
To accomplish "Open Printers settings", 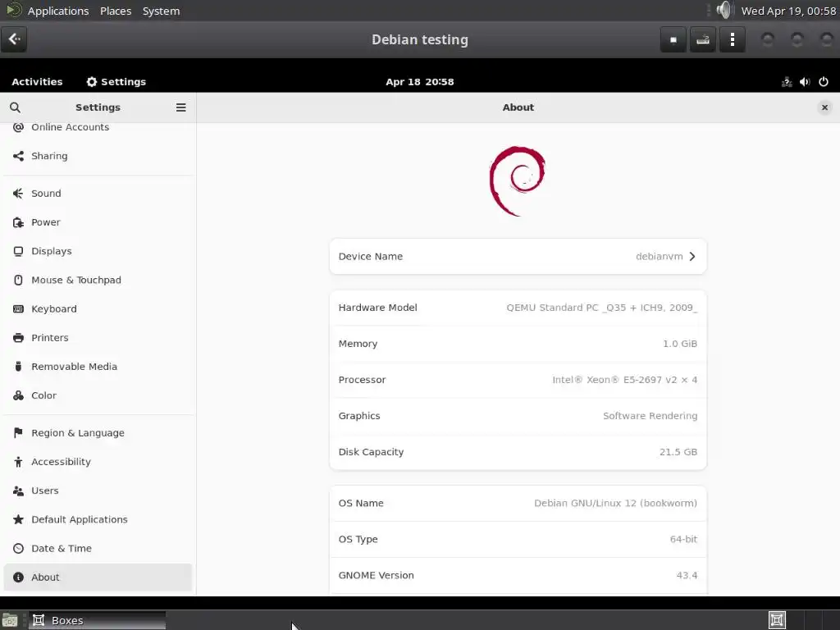I will [98, 338].
